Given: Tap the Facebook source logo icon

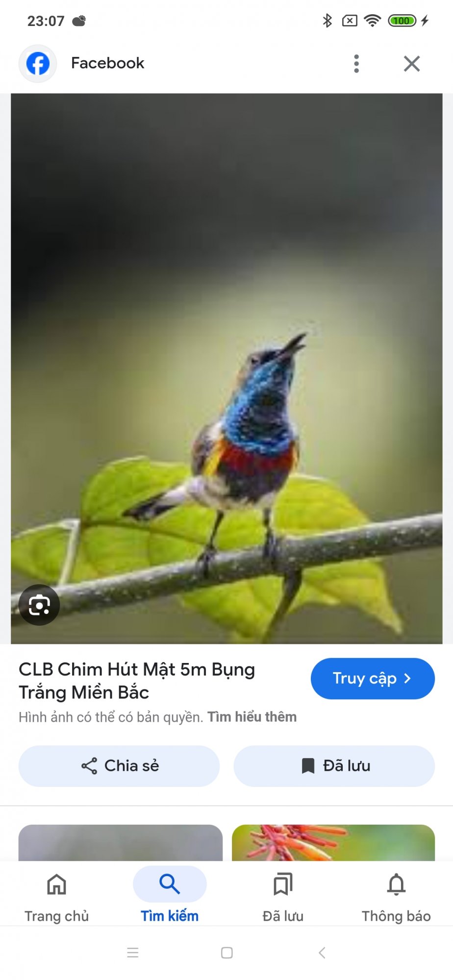Looking at the screenshot, I should pos(38,64).
